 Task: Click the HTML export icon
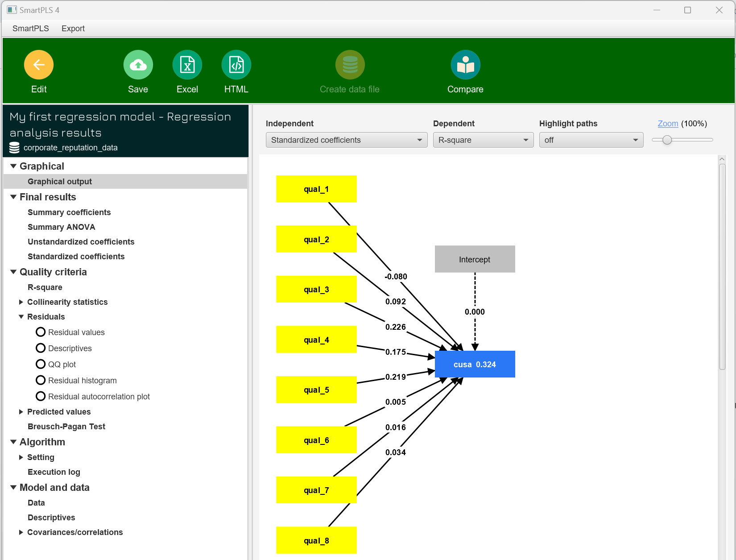coord(236,65)
